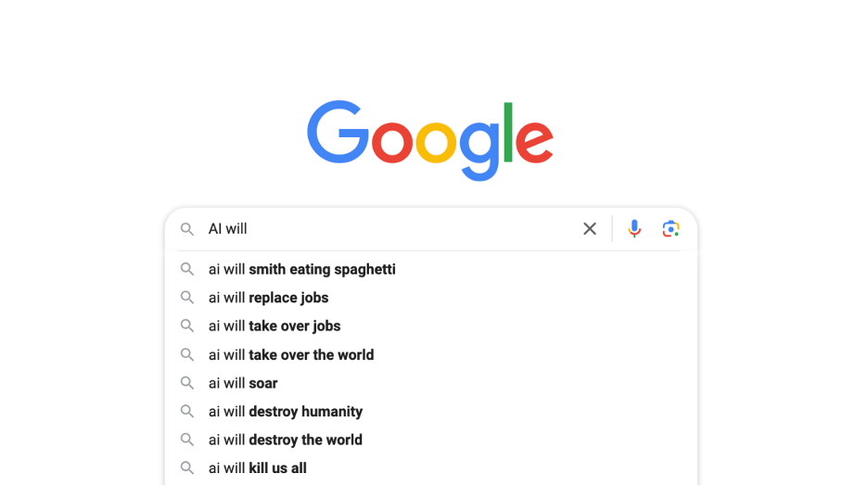Choose the "ai will soar" suggestion
This screenshot has height=486, width=868.
pos(243,383)
